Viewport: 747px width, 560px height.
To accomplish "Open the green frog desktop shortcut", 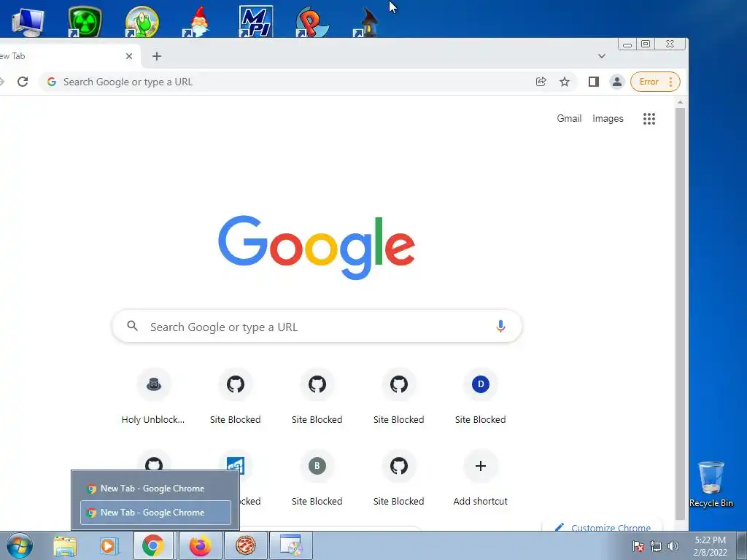I will pyautogui.click(x=142, y=21).
